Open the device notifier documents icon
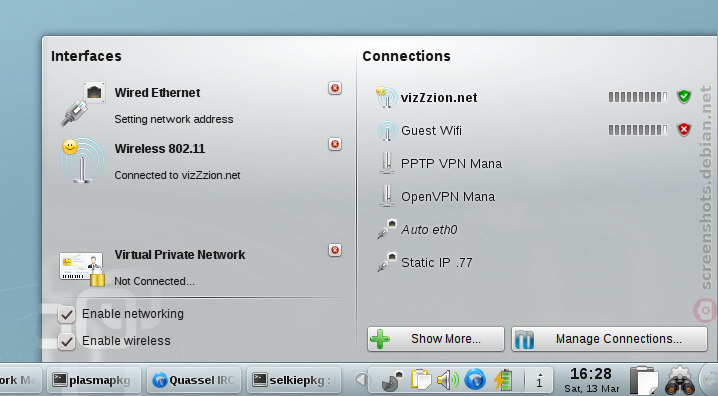 tap(643, 380)
